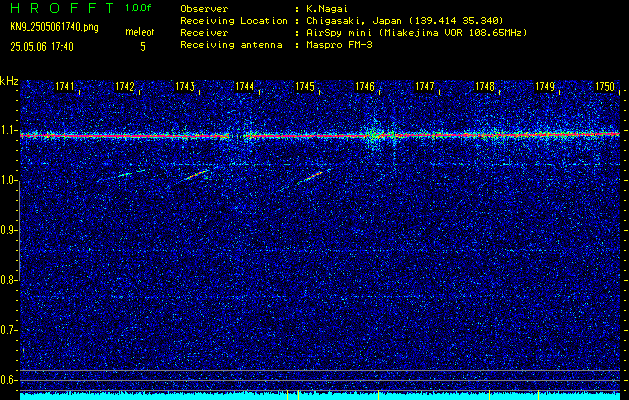Image resolution: width=629 pixels, height=400 pixels.
Task: Select the file name KN9_2505061740.png
Action: [x=54, y=27]
